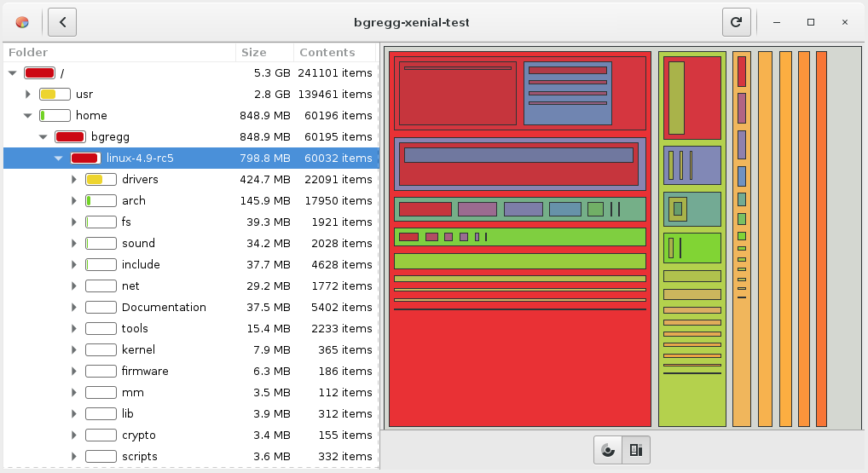868x473 pixels.
Task: Collapse the linux-4.9-rc5 folder
Action: [x=58, y=159]
